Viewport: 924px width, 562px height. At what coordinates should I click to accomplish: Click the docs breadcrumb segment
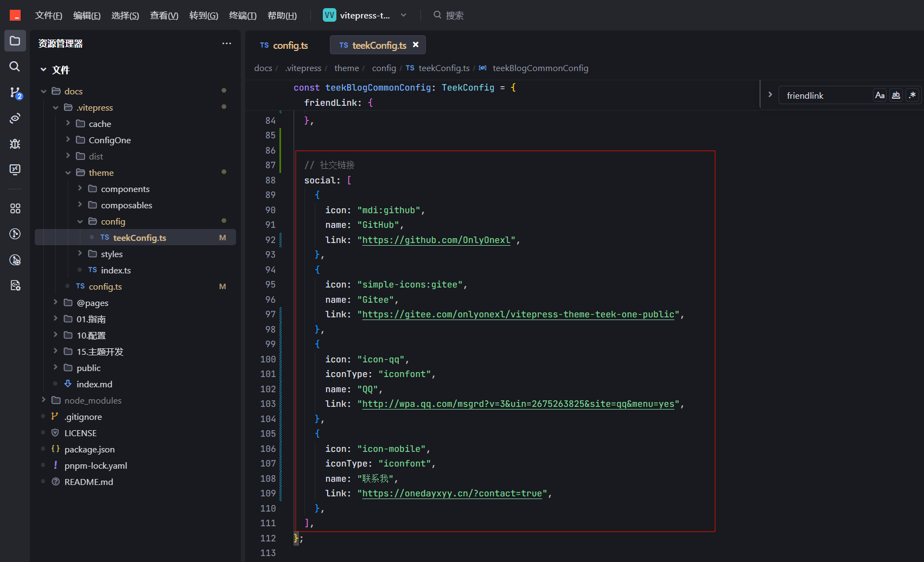coord(263,68)
